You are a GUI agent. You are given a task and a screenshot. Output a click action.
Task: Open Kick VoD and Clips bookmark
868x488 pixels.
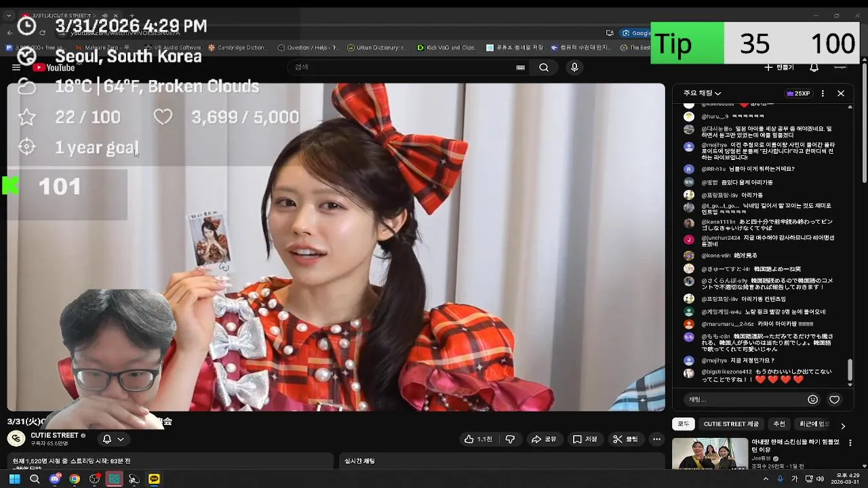point(448,47)
